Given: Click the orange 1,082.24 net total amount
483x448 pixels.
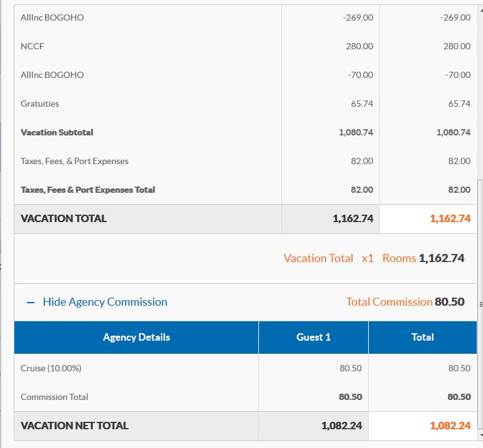Looking at the screenshot, I should coord(450,426).
